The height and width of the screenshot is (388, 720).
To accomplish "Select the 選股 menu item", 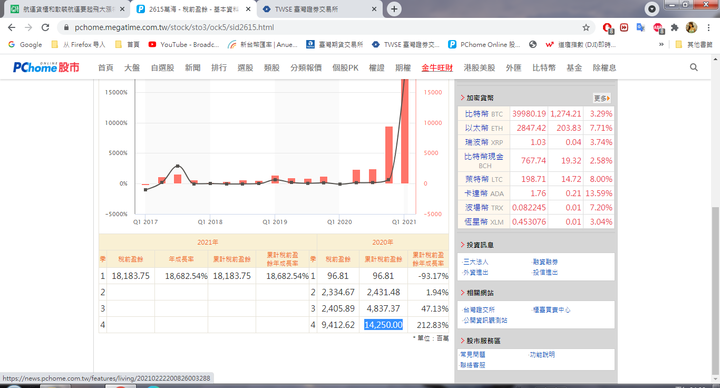I will [245, 67].
